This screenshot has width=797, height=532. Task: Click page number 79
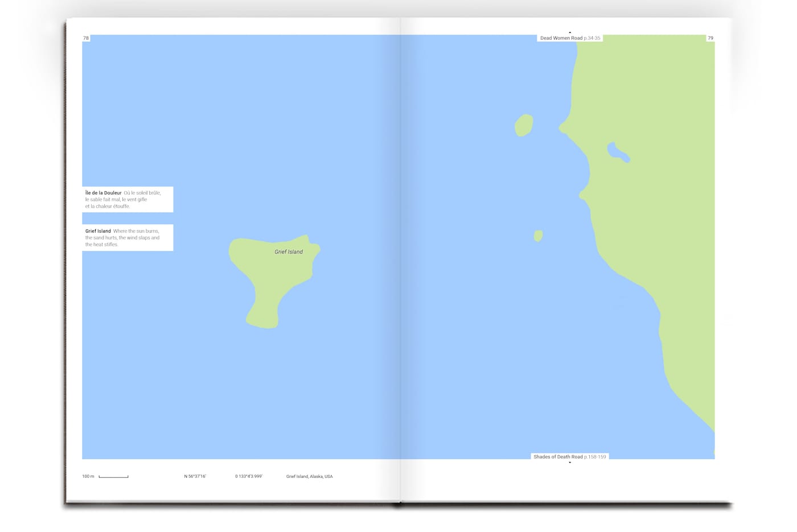pos(710,38)
